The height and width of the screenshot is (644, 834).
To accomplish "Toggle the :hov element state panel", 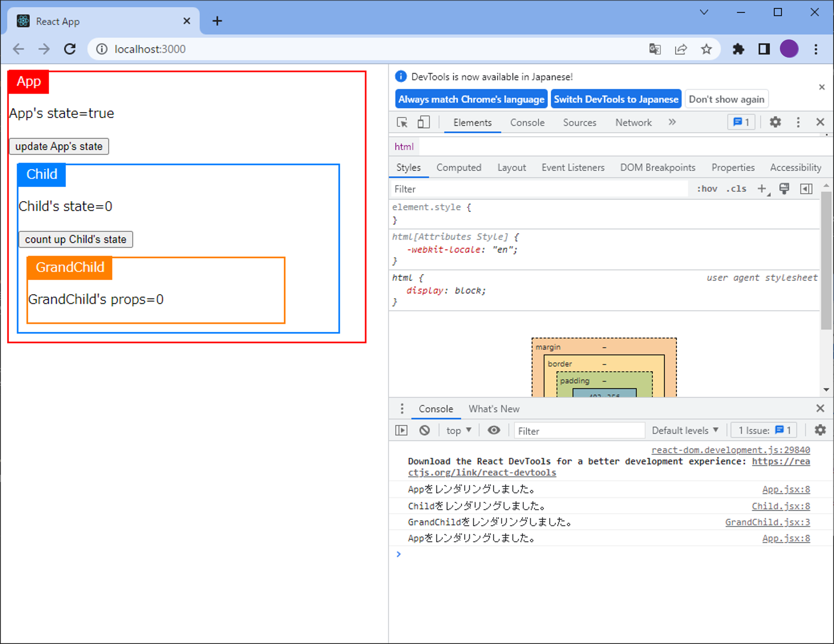I will pyautogui.click(x=707, y=189).
